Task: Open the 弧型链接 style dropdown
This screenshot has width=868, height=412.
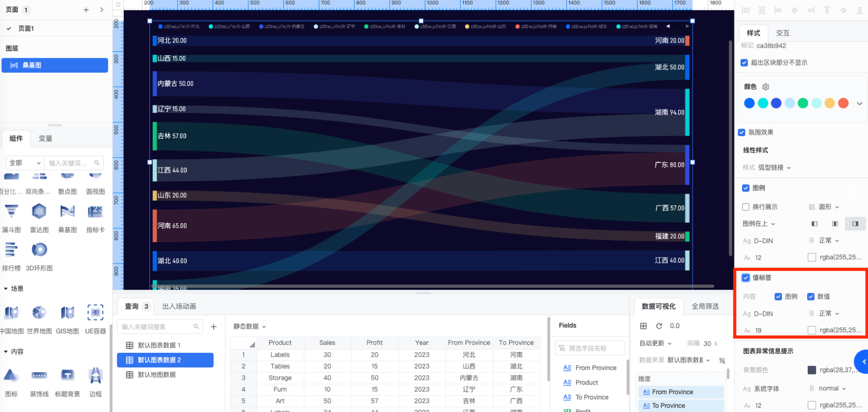Action: 774,168
